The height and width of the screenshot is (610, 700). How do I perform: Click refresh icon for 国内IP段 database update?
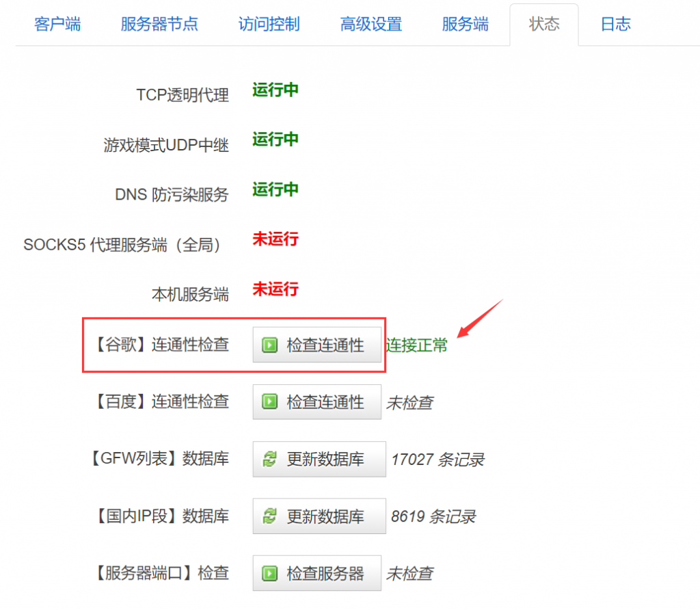tap(269, 516)
